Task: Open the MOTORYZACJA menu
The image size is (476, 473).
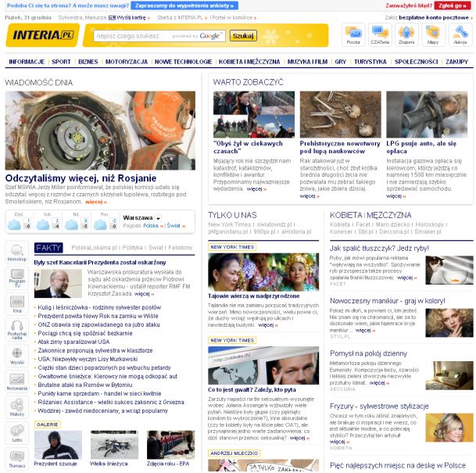Action: (127, 62)
